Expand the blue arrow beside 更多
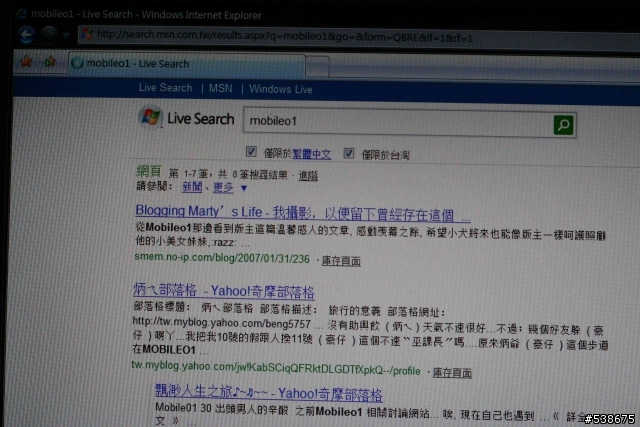 tap(244, 188)
